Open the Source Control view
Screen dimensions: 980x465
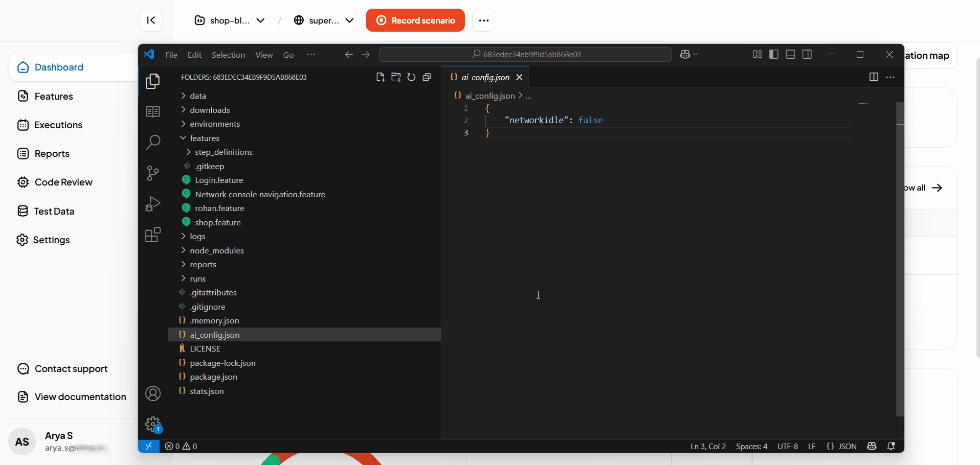pos(152,173)
